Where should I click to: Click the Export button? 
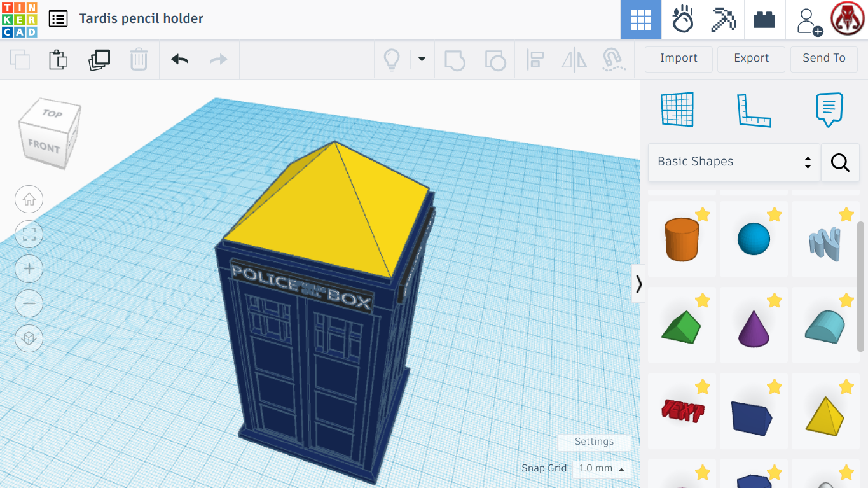click(751, 59)
